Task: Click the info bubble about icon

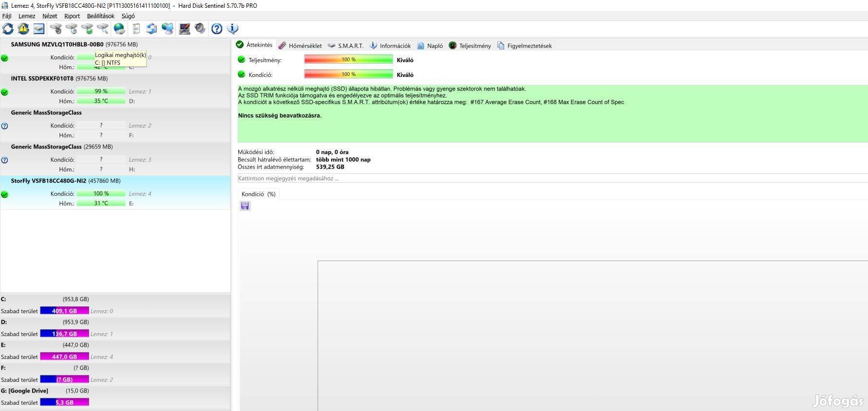Action: [232, 29]
